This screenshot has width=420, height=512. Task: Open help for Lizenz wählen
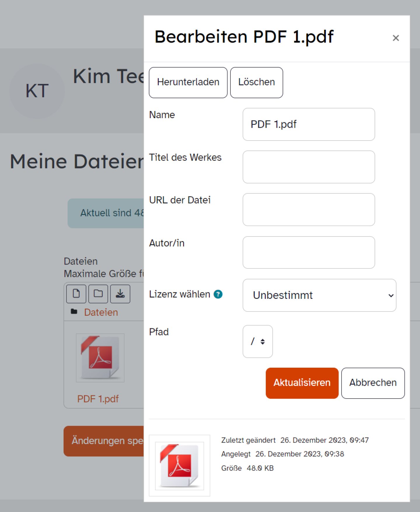(x=218, y=294)
